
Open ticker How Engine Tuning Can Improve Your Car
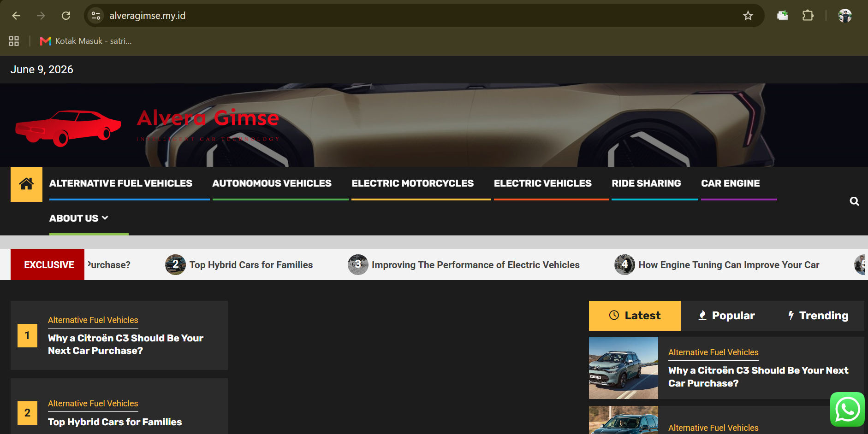point(729,265)
